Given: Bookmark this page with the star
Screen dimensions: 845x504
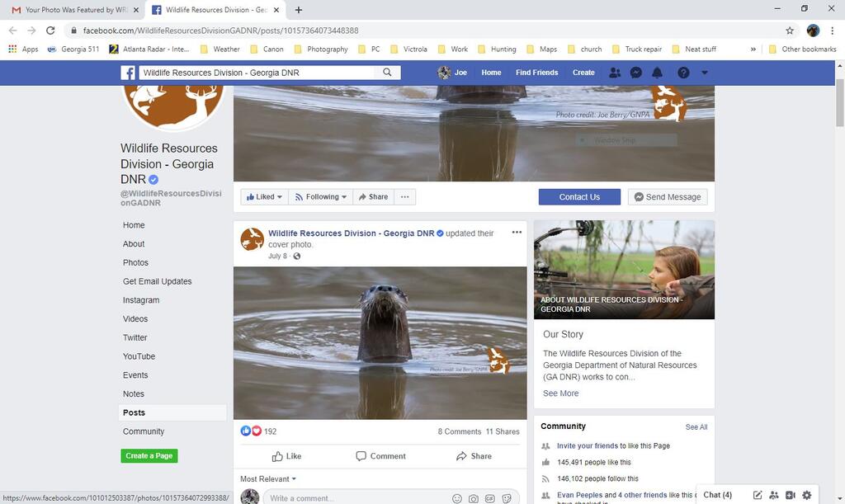Looking at the screenshot, I should pos(790,31).
